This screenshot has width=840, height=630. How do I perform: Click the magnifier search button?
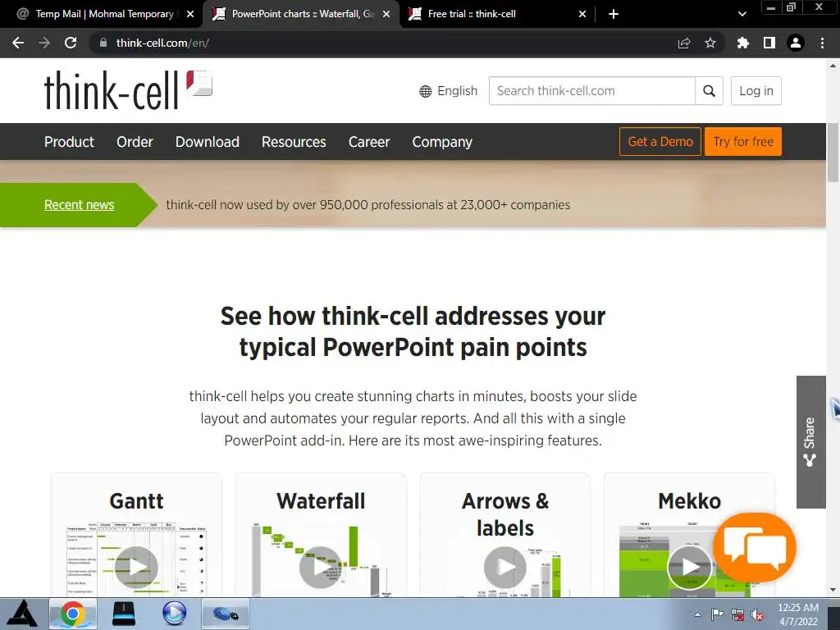[x=709, y=90]
